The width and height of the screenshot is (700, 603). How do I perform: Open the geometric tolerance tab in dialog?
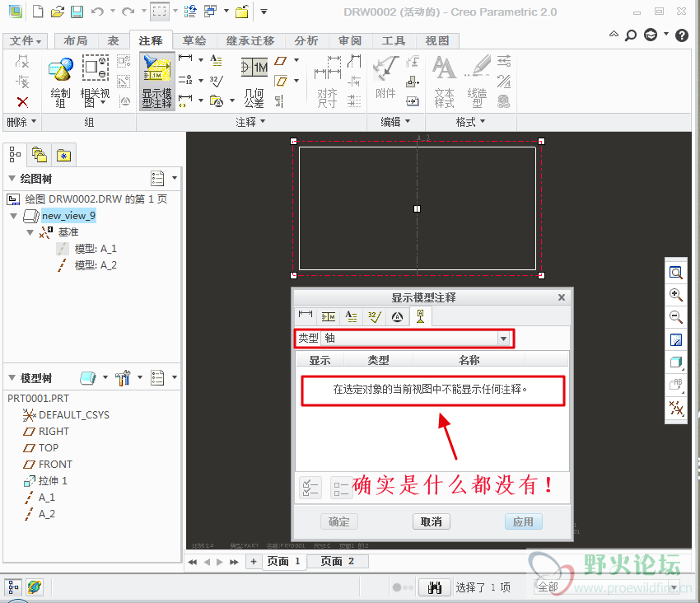(329, 316)
